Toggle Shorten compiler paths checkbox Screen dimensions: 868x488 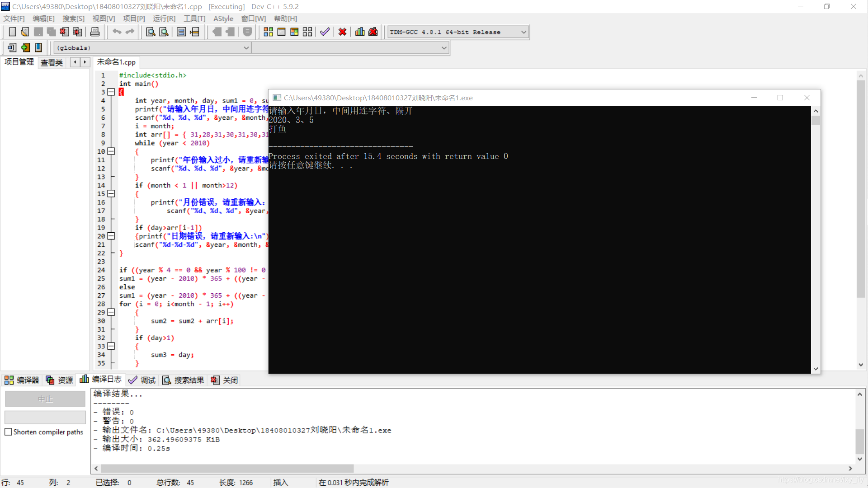click(8, 432)
